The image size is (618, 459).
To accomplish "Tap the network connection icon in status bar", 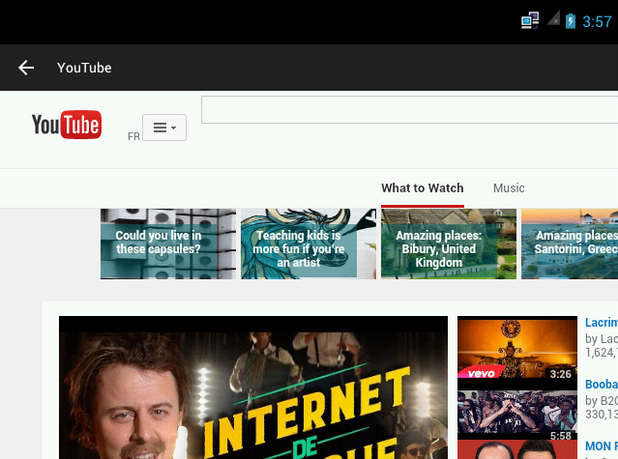I will pos(530,20).
